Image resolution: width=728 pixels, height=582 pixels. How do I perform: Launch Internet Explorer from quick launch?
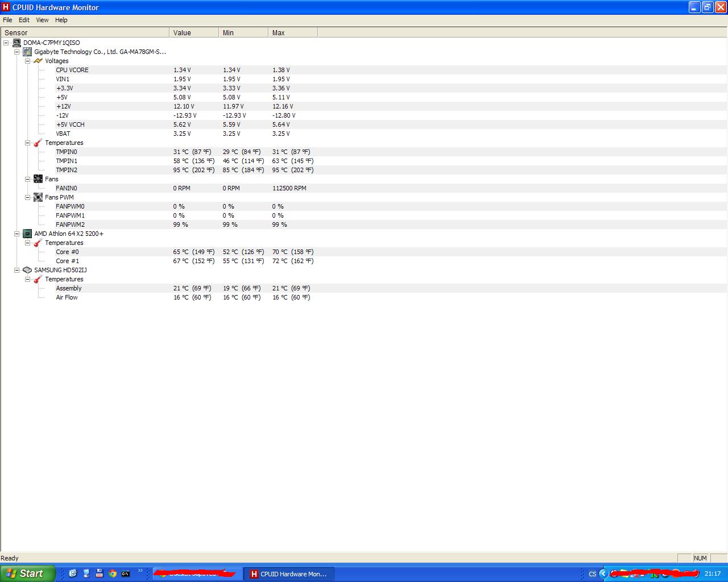pos(72,573)
